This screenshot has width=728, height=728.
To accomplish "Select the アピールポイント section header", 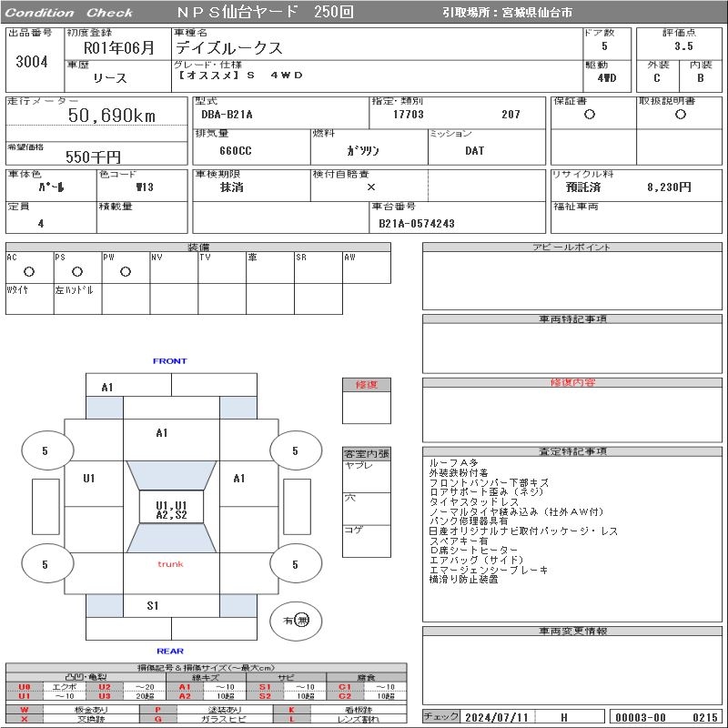I will coord(572,247).
